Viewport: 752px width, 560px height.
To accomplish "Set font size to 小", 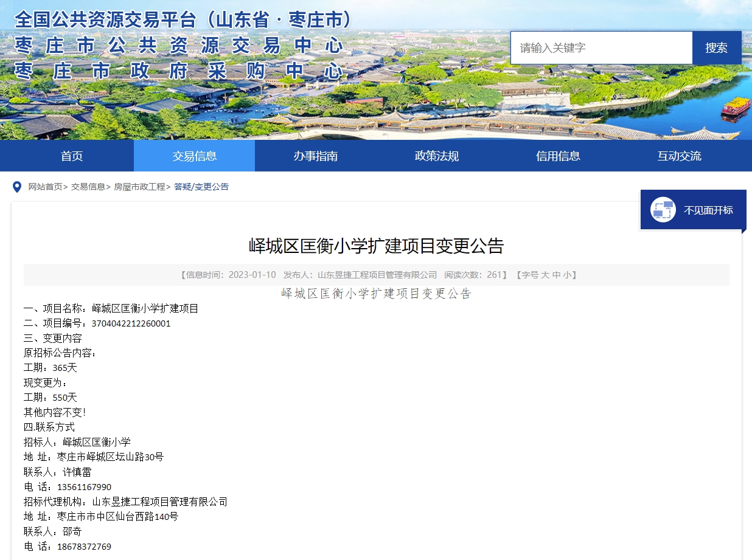I will pos(567,275).
